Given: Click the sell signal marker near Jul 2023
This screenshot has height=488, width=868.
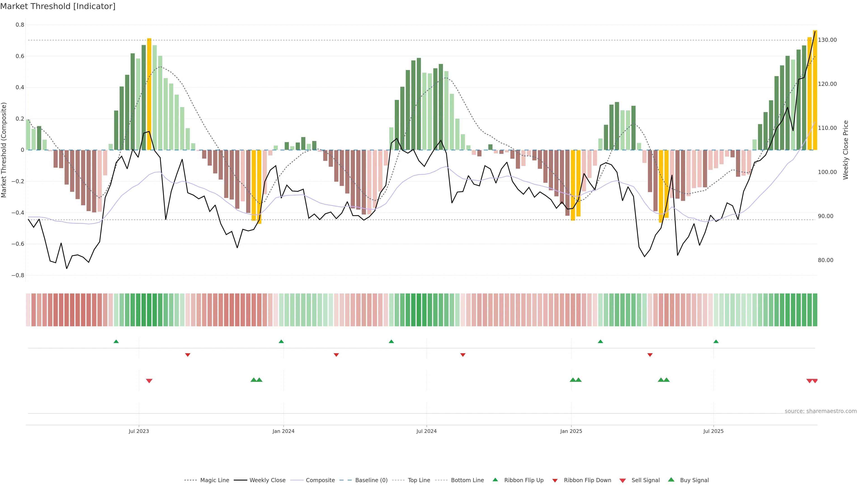Looking at the screenshot, I should (x=149, y=381).
